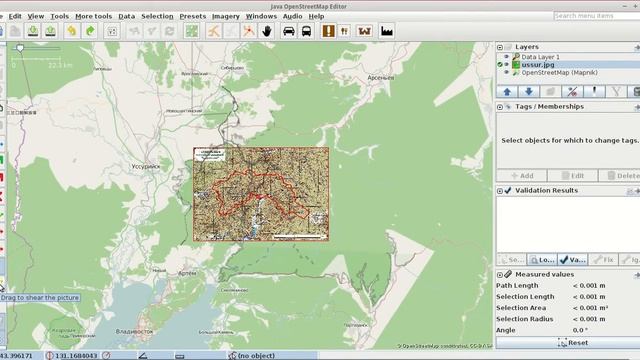The height and width of the screenshot is (360, 640).
Task: Click the black hand toolbar icon
Action: 267,31
